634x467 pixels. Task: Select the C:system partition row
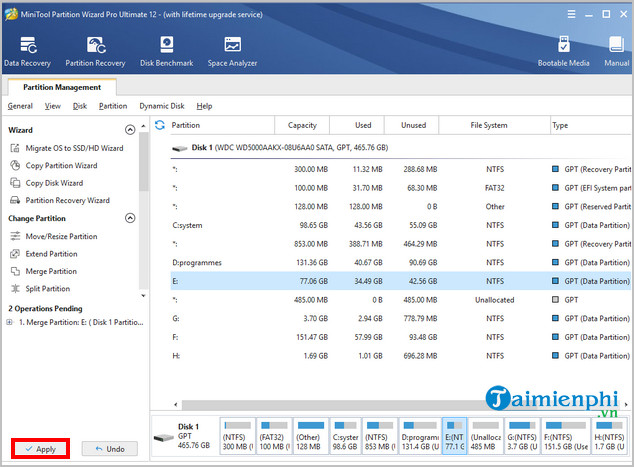coord(400,225)
